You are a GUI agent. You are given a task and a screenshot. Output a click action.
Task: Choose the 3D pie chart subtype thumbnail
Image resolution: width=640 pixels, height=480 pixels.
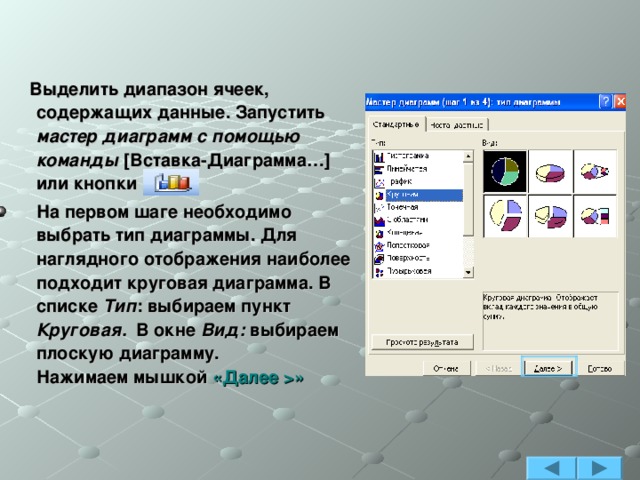pyautogui.click(x=549, y=171)
